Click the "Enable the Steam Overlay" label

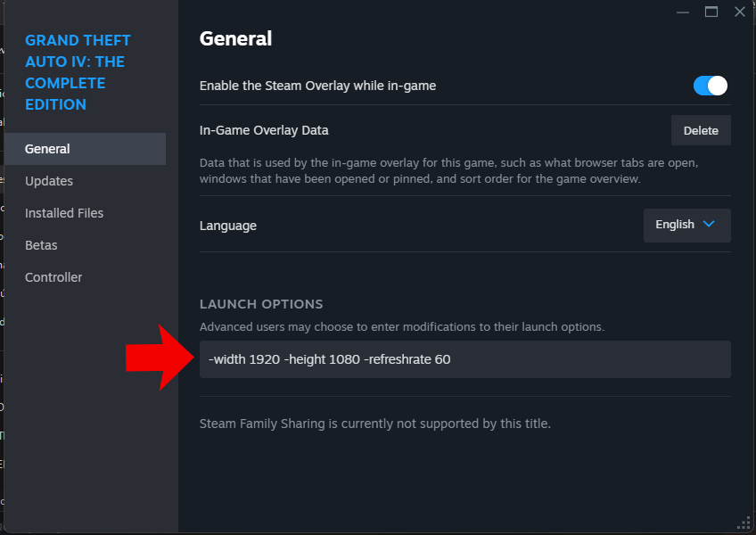(x=317, y=86)
